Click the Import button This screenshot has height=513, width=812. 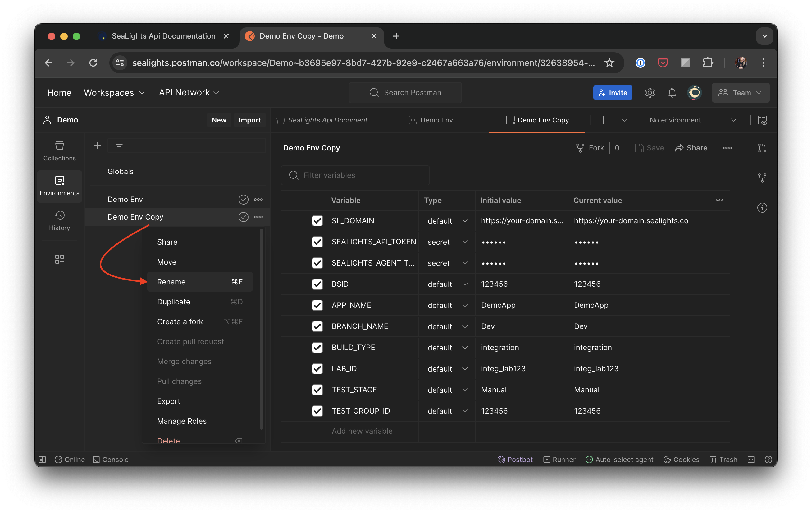point(249,120)
